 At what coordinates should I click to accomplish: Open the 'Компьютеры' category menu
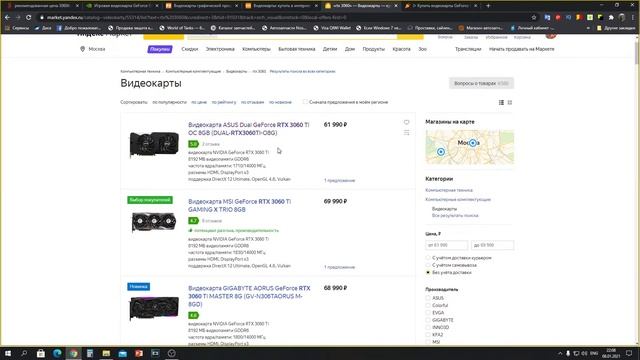256,49
